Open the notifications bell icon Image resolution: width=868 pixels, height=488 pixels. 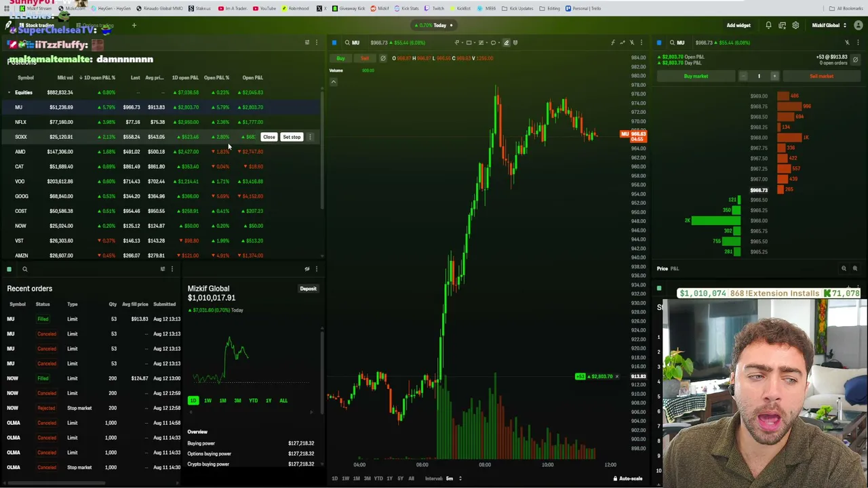768,25
